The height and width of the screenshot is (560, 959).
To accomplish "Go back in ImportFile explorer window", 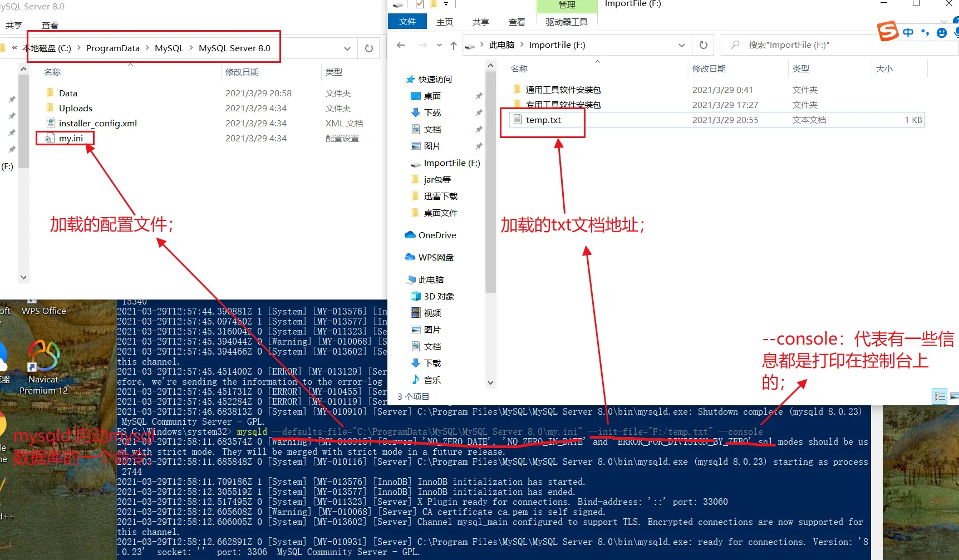I will 401,45.
